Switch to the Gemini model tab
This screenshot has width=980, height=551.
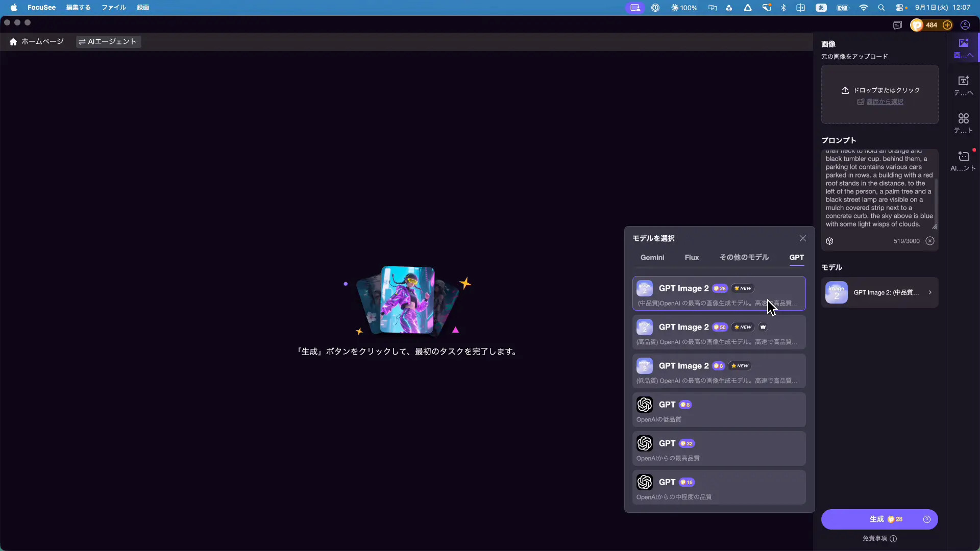point(652,258)
